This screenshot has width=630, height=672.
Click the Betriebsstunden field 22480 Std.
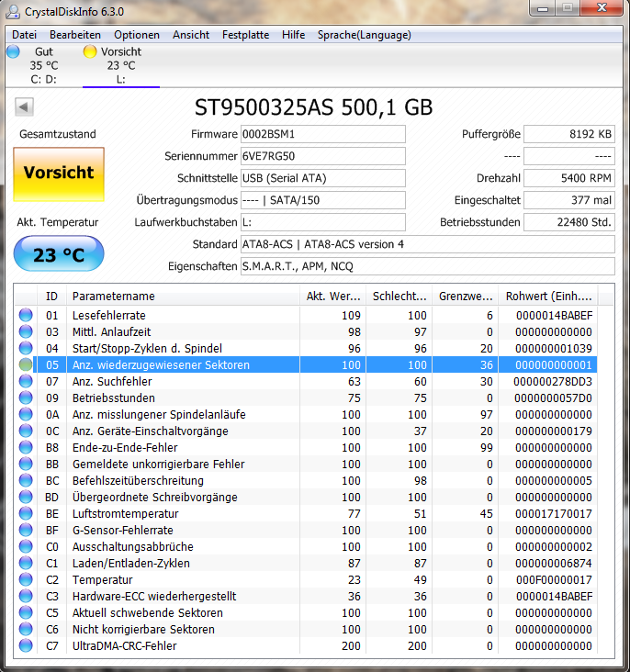click(569, 222)
